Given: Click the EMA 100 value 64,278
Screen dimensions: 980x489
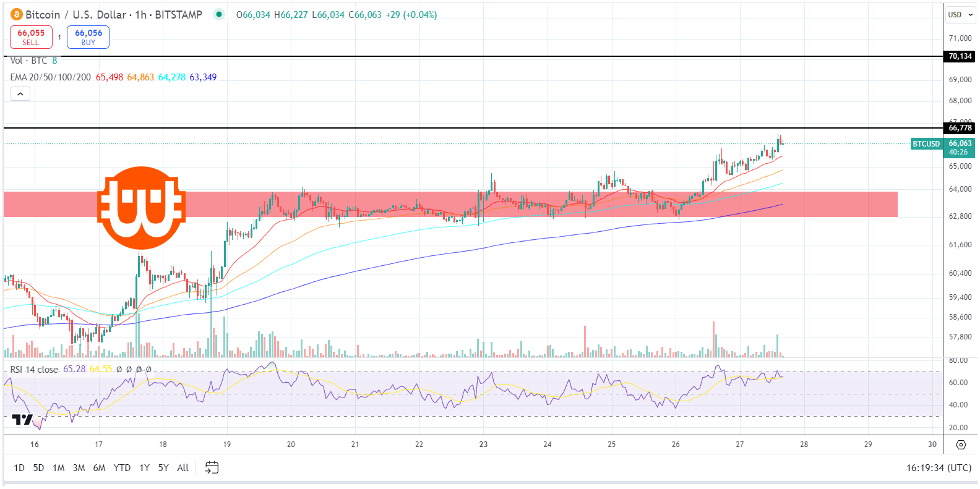Looking at the screenshot, I should (172, 77).
